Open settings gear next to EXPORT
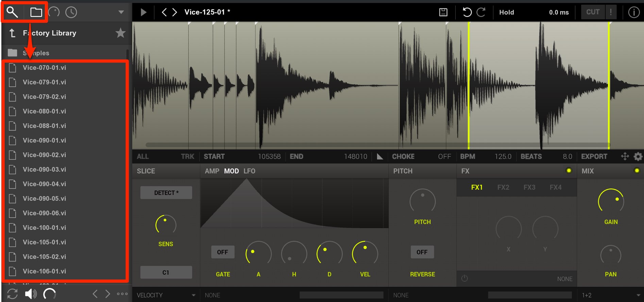The height and width of the screenshot is (302, 644). pos(638,156)
